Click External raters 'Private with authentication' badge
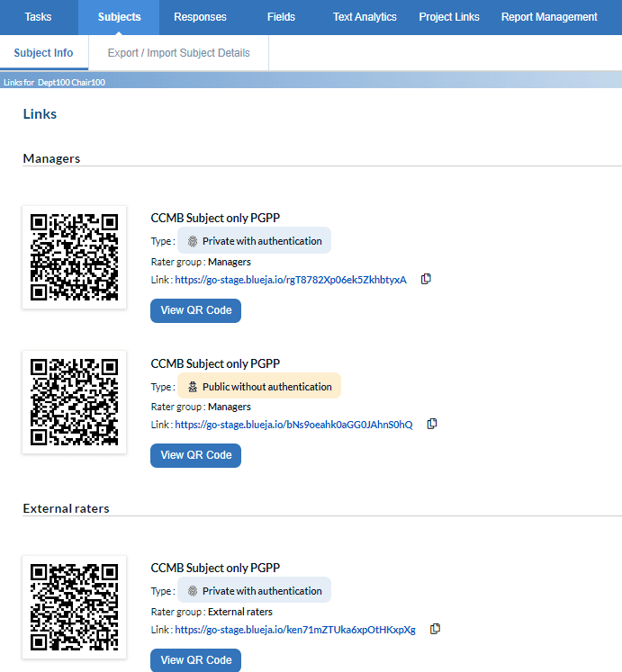The width and height of the screenshot is (622, 672). point(254,590)
